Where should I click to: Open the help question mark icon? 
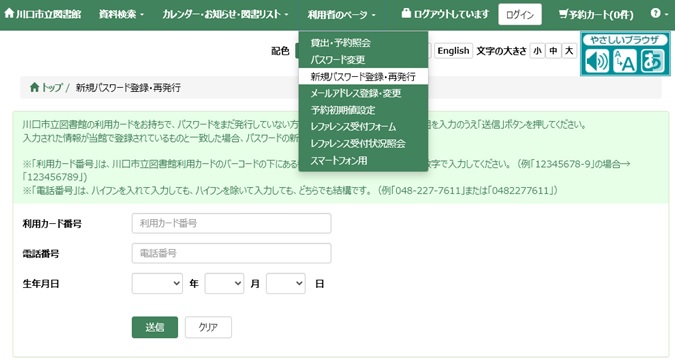coord(655,13)
